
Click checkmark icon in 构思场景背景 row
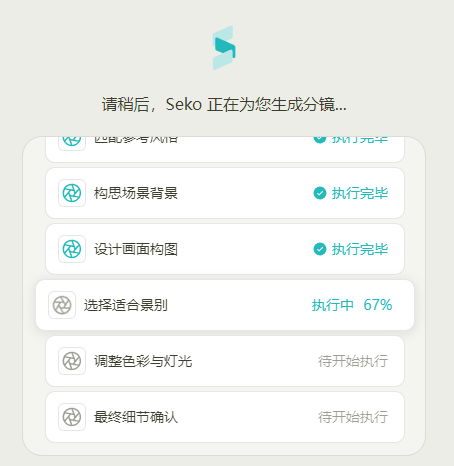click(320, 193)
